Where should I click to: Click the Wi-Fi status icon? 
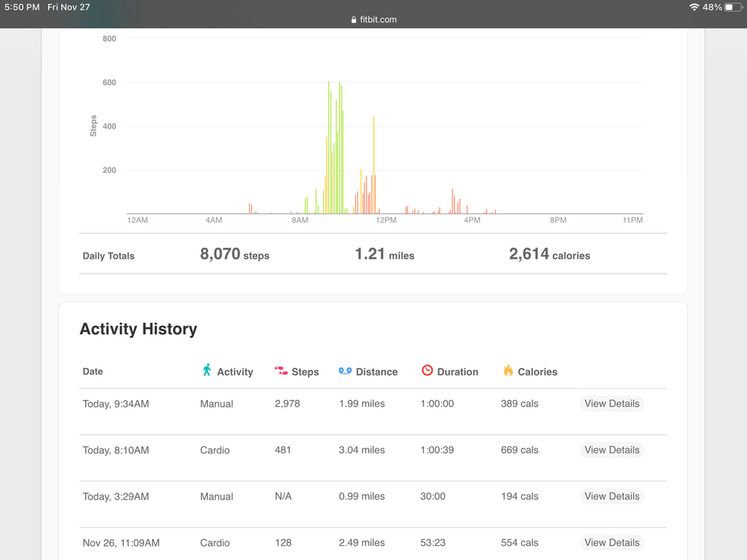coord(694,7)
